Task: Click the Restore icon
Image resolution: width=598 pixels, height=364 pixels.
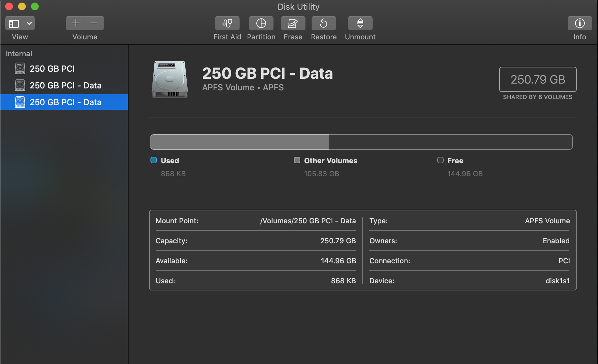Action: pyautogui.click(x=324, y=23)
